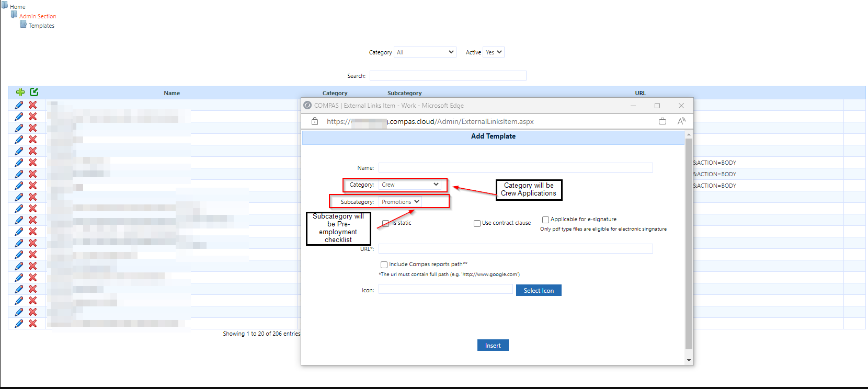
Task: Expand the Subcategory dropdown showing Promotions
Action: tap(400, 202)
